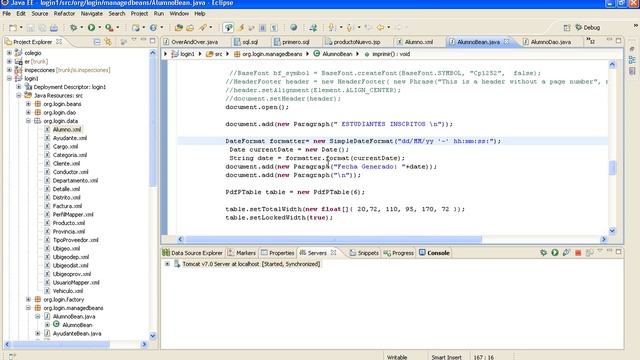Screen dimensions: 640x360
Task: Click the Print toolbar icon
Action: click(54, 28)
